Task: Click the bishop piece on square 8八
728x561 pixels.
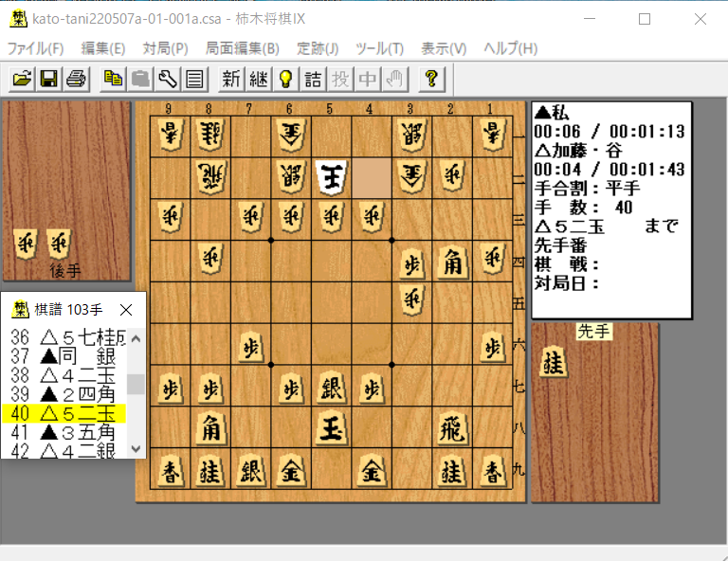Action: 210,429
